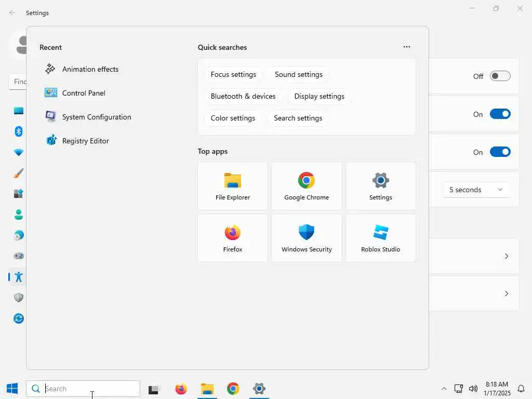Select Accessibility icon in Settings sidebar
Image resolution: width=532 pixels, height=399 pixels.
pos(19,277)
